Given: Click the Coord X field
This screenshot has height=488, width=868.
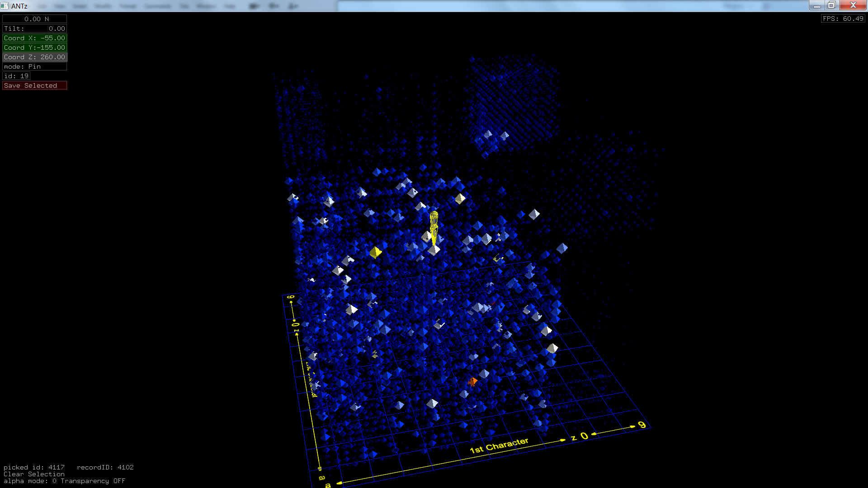Looking at the screenshot, I should tap(34, 38).
